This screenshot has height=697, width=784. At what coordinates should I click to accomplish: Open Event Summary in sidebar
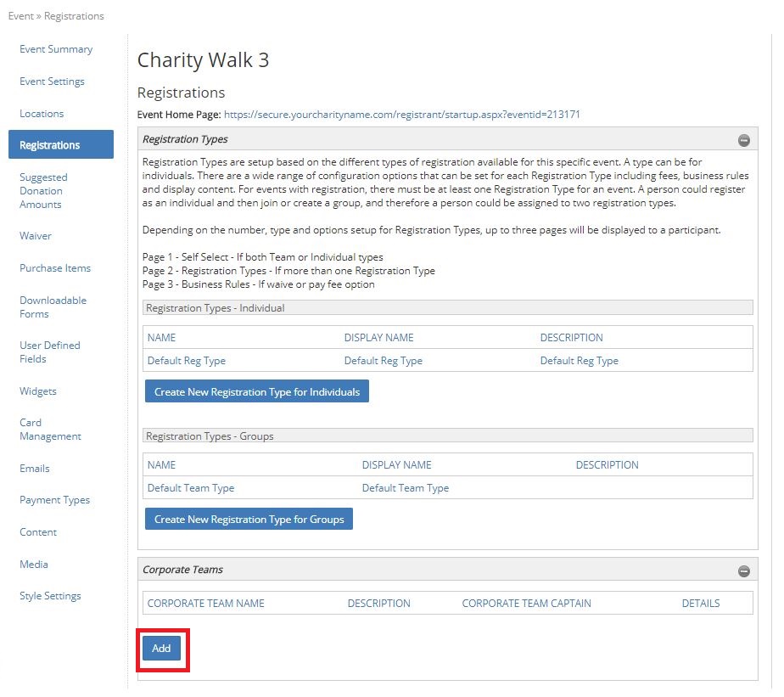[56, 49]
